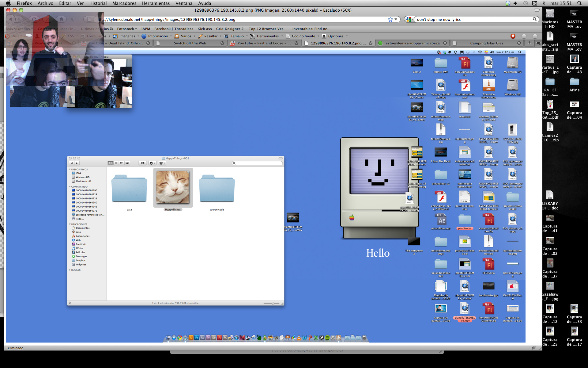Expand the Imágenes dropdown in developer toolbar
Viewport: 588px width, 368px height.
pyautogui.click(x=127, y=36)
